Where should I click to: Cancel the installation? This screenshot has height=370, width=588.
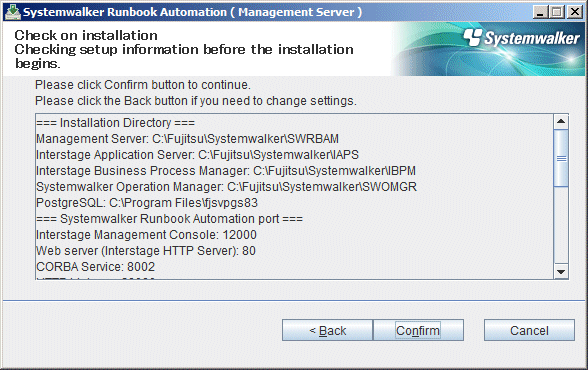(x=529, y=330)
